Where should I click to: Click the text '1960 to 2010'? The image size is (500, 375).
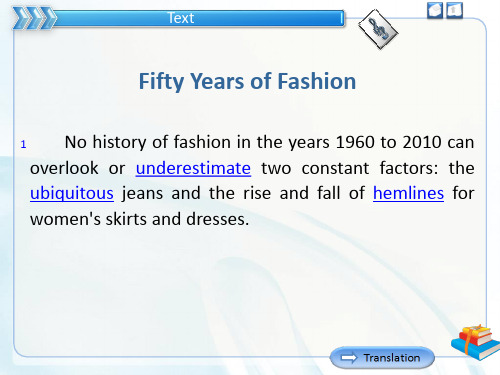[389, 142]
